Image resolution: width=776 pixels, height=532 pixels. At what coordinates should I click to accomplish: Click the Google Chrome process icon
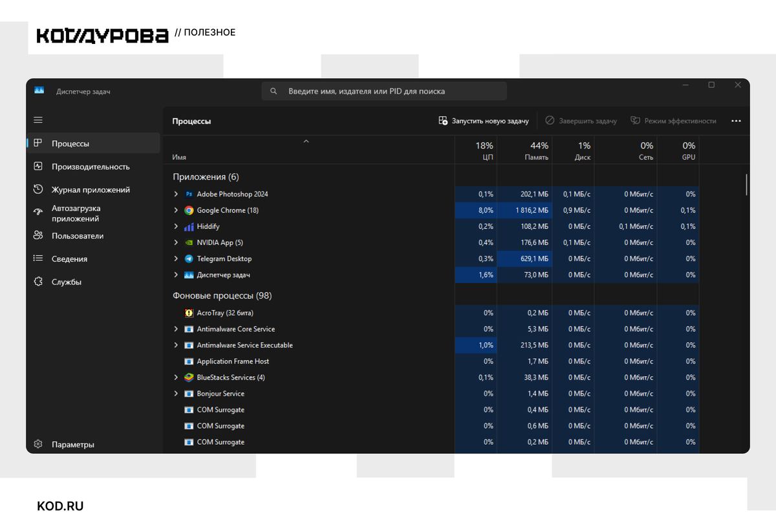(x=189, y=210)
